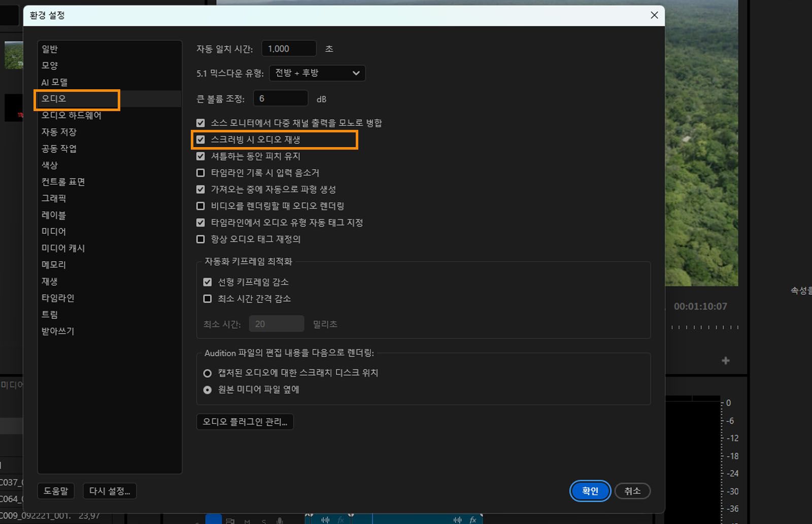
Task: Mute the audio track with the M button
Action: click(x=247, y=520)
